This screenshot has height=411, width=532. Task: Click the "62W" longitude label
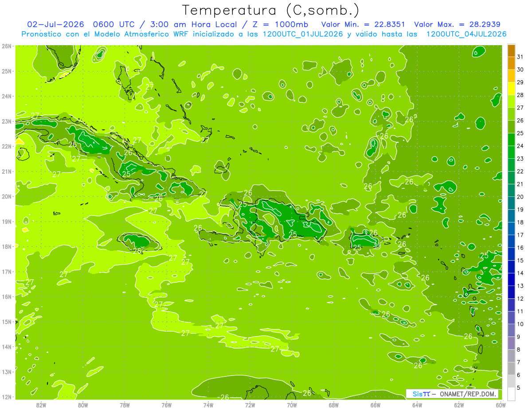(459, 405)
